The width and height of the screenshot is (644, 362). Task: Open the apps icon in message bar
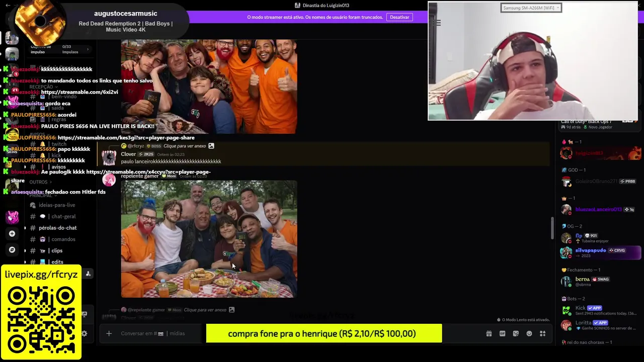pos(542,333)
